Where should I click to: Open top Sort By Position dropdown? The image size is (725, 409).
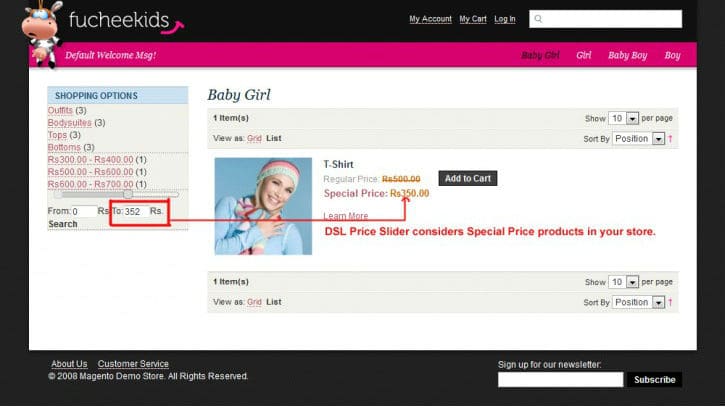pos(639,139)
